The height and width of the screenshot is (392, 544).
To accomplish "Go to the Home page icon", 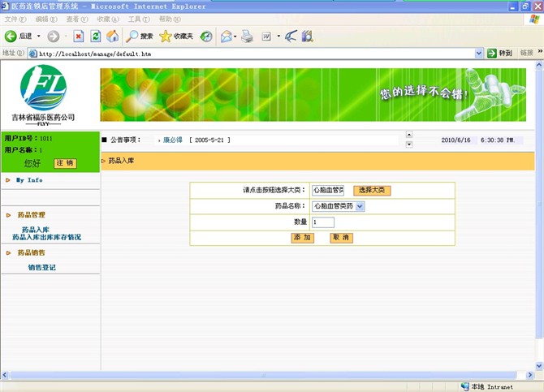I will 113,37.
